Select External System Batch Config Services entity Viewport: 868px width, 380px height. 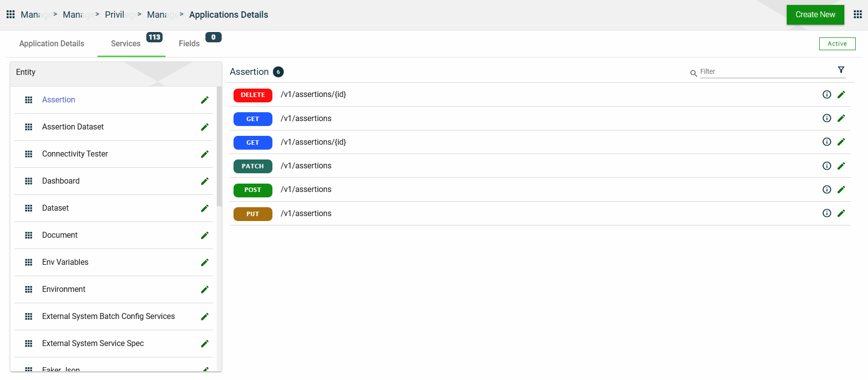pos(108,317)
